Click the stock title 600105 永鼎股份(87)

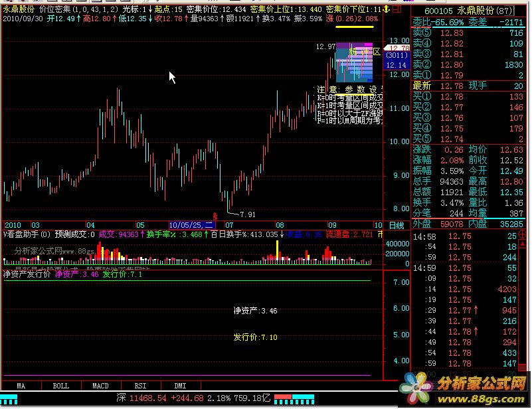coord(469,11)
